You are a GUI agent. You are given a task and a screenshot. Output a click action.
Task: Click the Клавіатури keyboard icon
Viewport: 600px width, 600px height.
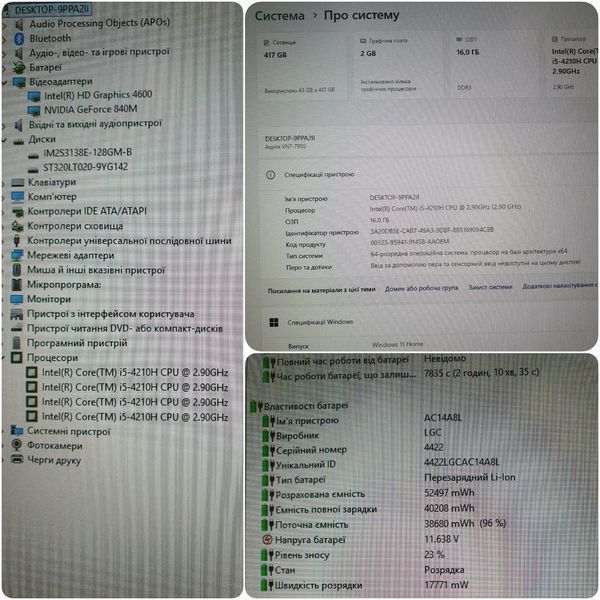point(18,183)
